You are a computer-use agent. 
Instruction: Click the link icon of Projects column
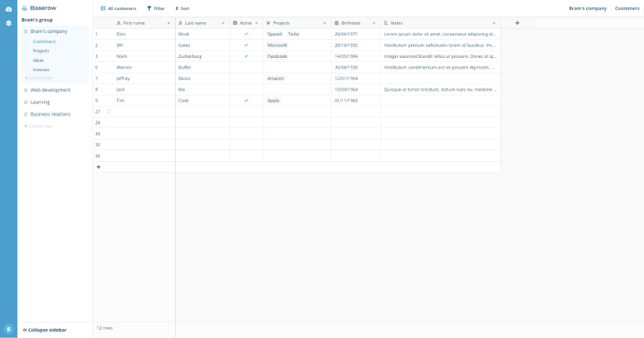point(268,23)
